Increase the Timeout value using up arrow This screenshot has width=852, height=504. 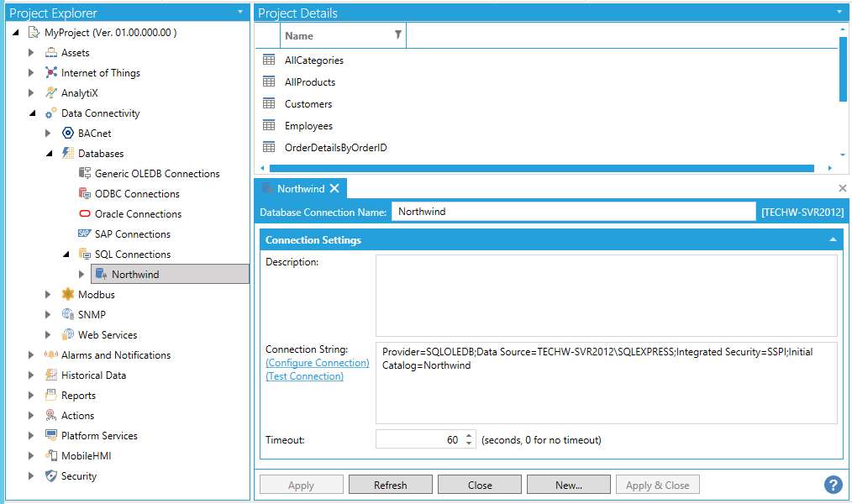coord(469,436)
